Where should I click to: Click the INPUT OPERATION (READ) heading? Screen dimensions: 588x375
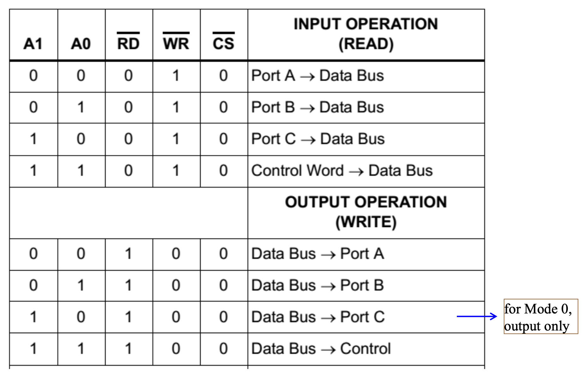point(366,34)
